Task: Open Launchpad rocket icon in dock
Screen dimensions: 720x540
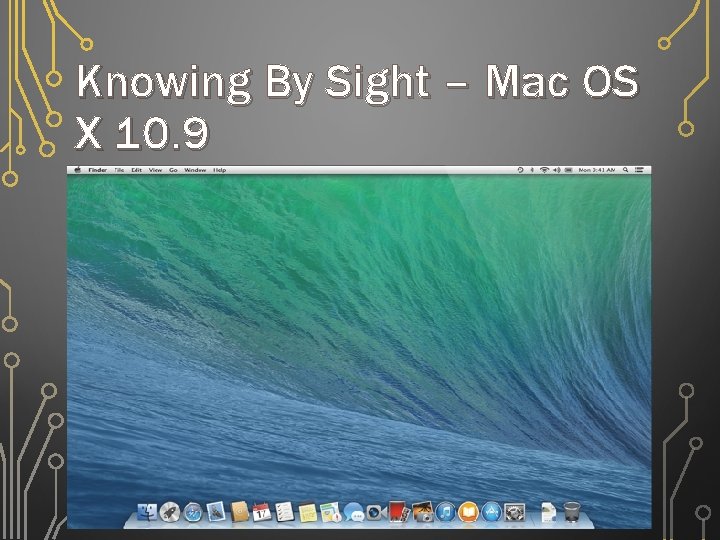Action: click(x=169, y=512)
